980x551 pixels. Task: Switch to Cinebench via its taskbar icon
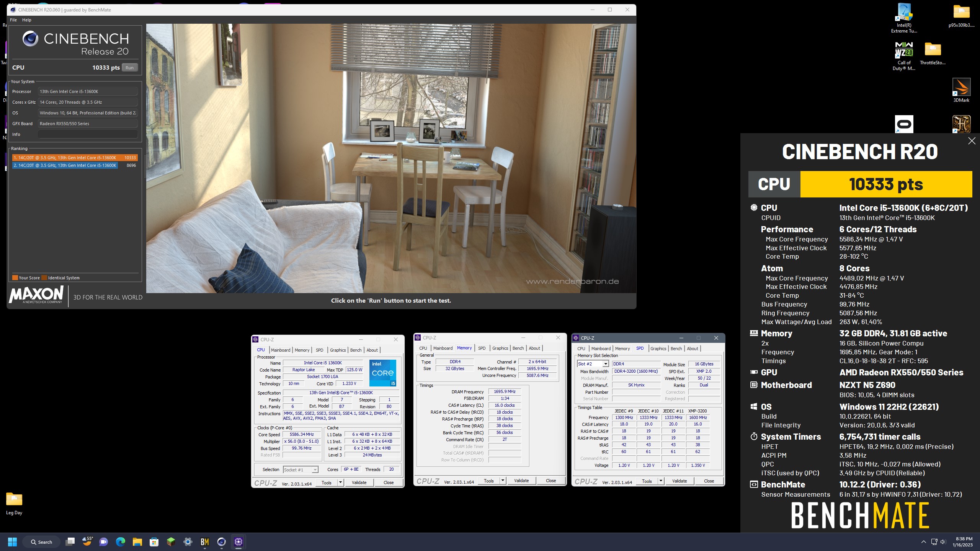pos(221,542)
